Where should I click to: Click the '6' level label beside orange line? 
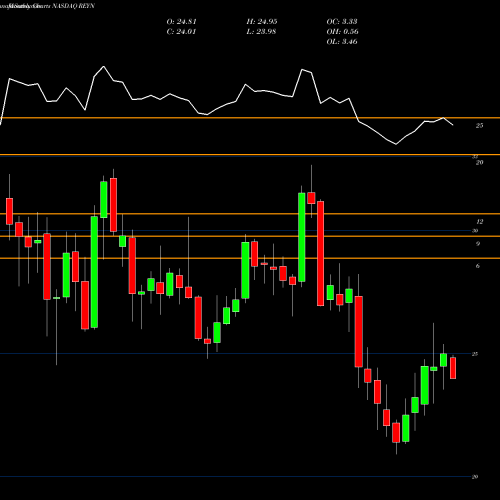tap(478, 266)
